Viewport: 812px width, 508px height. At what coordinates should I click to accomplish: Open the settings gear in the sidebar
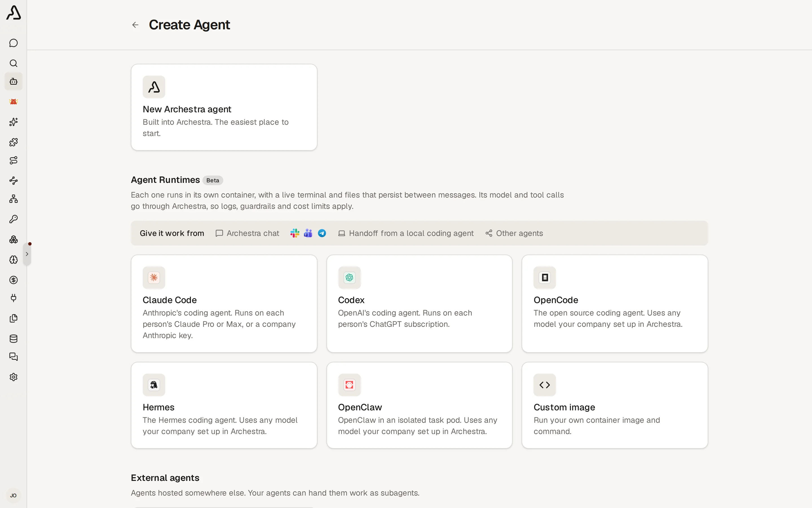tap(14, 377)
